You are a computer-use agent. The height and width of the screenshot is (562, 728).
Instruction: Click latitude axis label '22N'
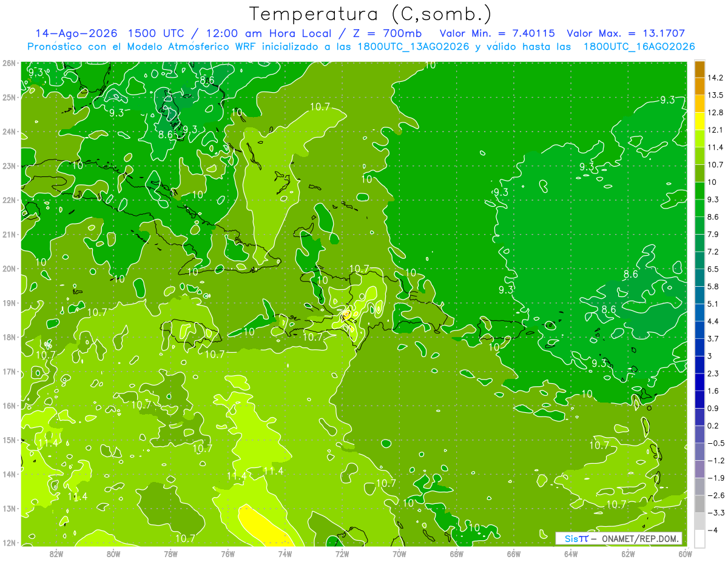click(8, 200)
